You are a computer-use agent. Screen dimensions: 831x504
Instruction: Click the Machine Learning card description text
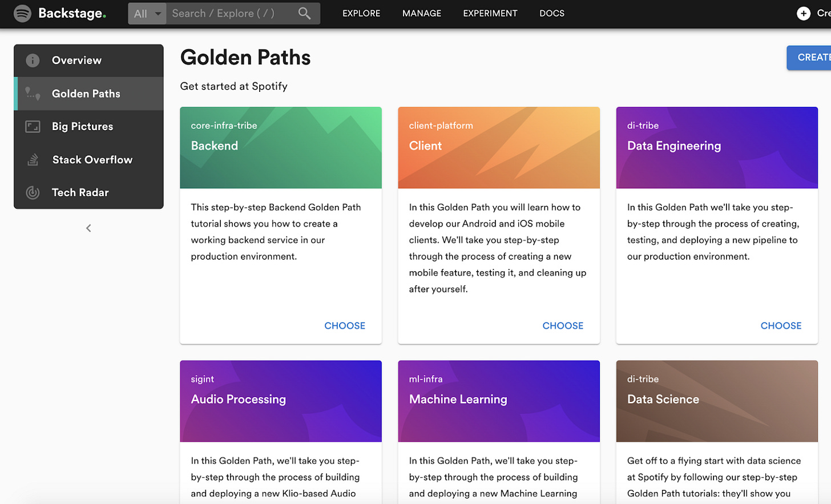[494, 477]
